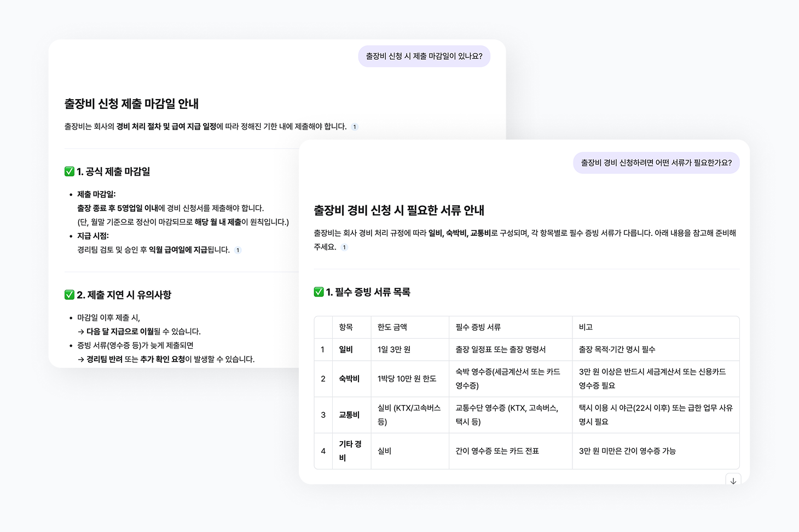Click the green checkmark beside 제출 지연 시 유의사항
The height and width of the screenshot is (532, 799).
coord(70,294)
